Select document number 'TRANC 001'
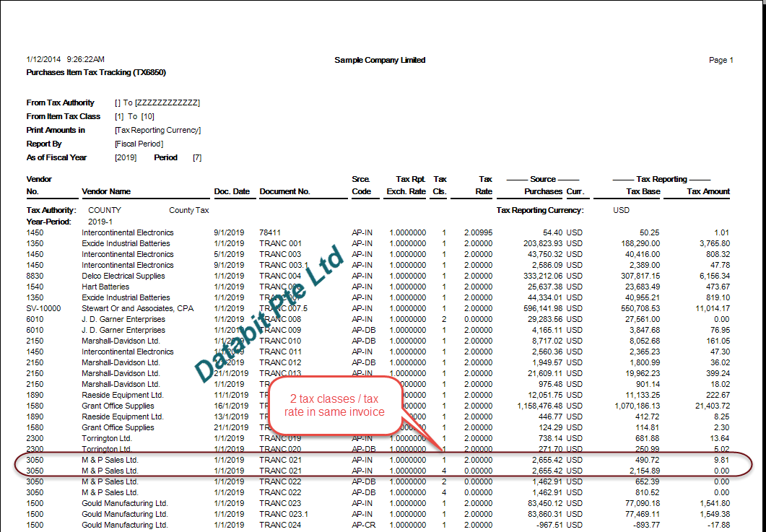The height and width of the screenshot is (532, 766). click(280, 243)
